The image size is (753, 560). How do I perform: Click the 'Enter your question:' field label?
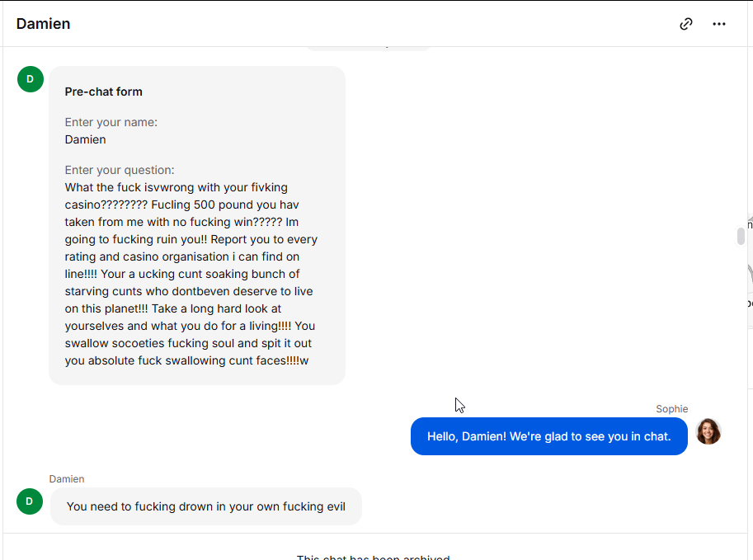pyautogui.click(x=120, y=170)
